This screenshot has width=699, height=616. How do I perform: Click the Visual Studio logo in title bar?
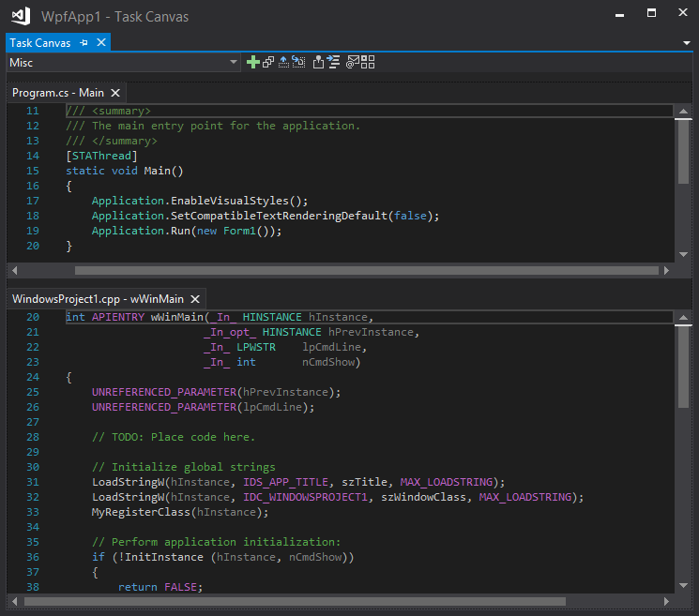20,18
